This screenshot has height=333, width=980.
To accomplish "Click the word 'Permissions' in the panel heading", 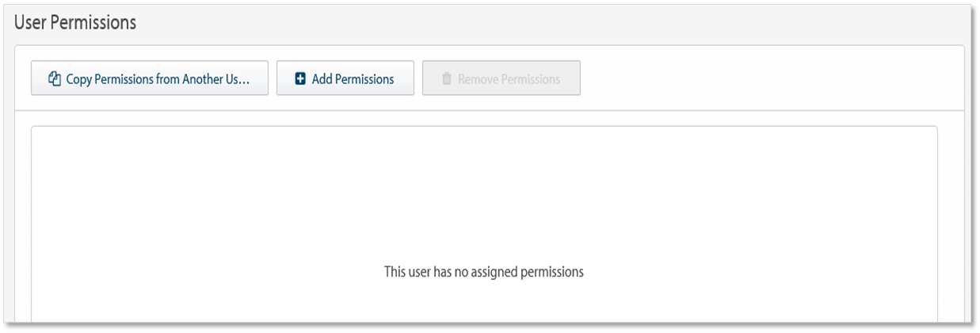I will pos(92,23).
